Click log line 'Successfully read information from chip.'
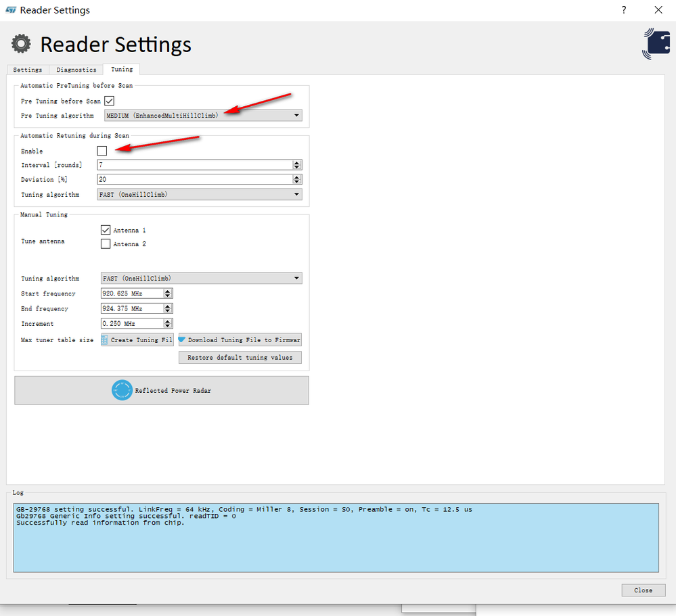This screenshot has height=616, width=676. [100, 523]
